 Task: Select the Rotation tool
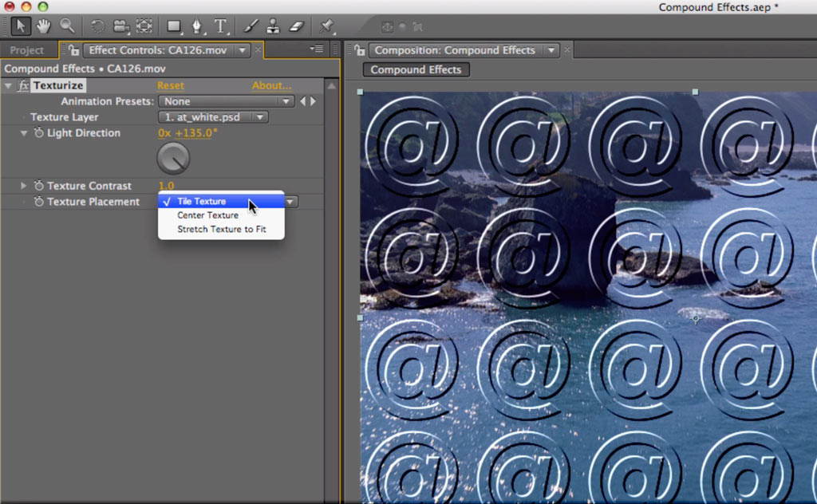(x=97, y=26)
